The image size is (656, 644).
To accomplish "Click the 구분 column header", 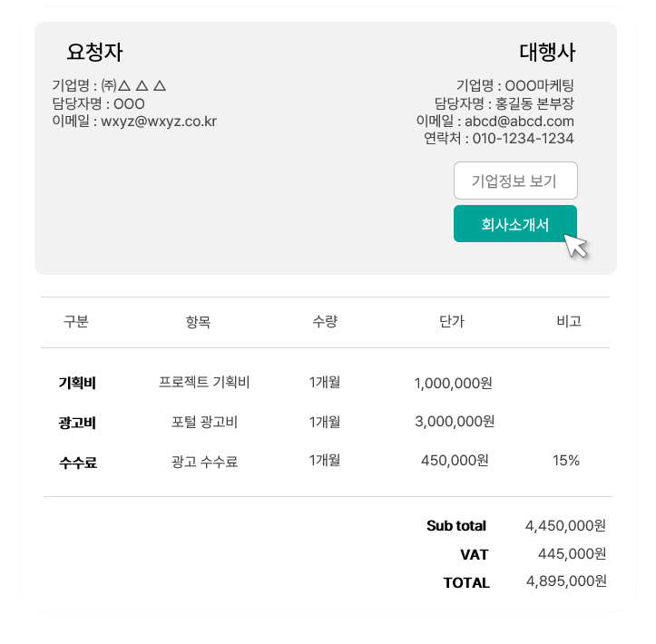I will click(75, 322).
